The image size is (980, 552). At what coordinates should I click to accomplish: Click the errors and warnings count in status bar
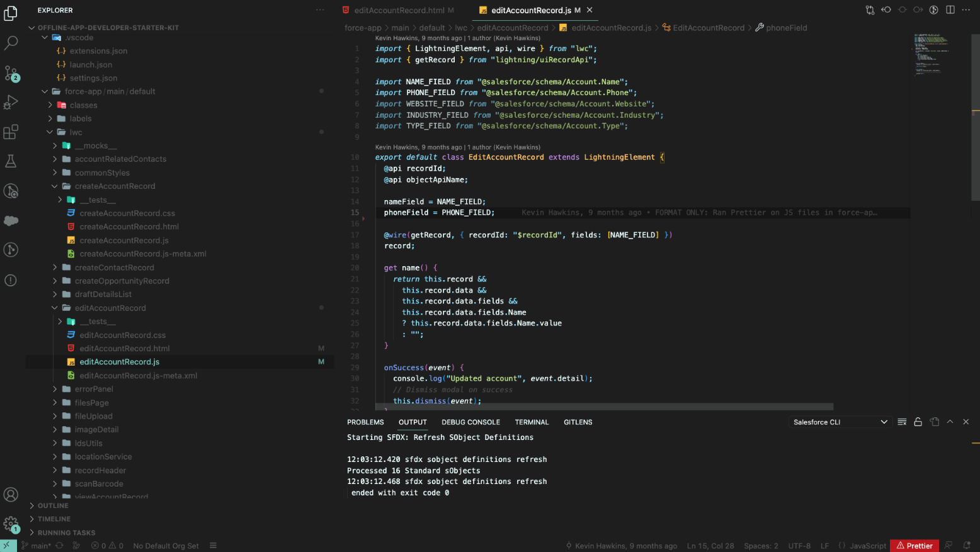tap(107, 546)
